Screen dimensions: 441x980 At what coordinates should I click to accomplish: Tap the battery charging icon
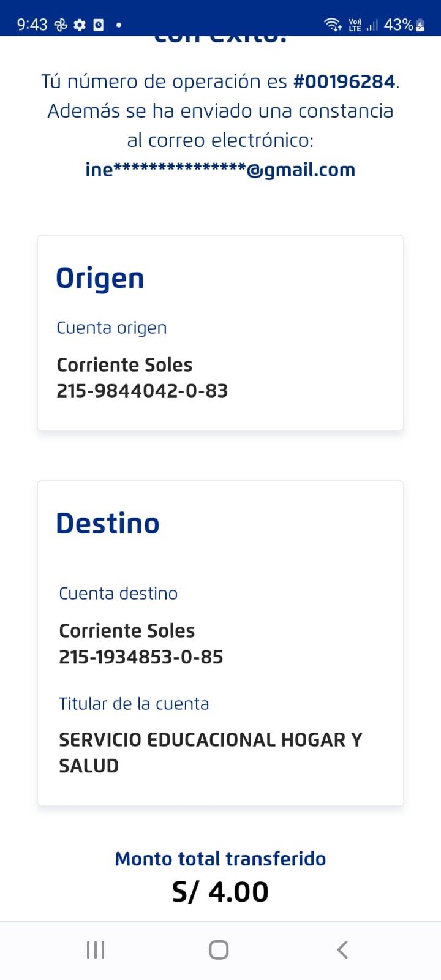click(420, 25)
